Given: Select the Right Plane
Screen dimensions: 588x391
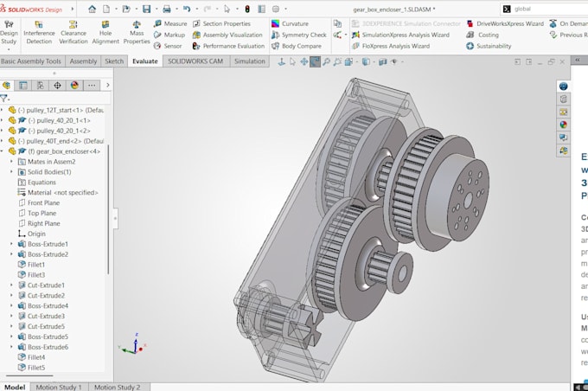Looking at the screenshot, I should [x=39, y=223].
